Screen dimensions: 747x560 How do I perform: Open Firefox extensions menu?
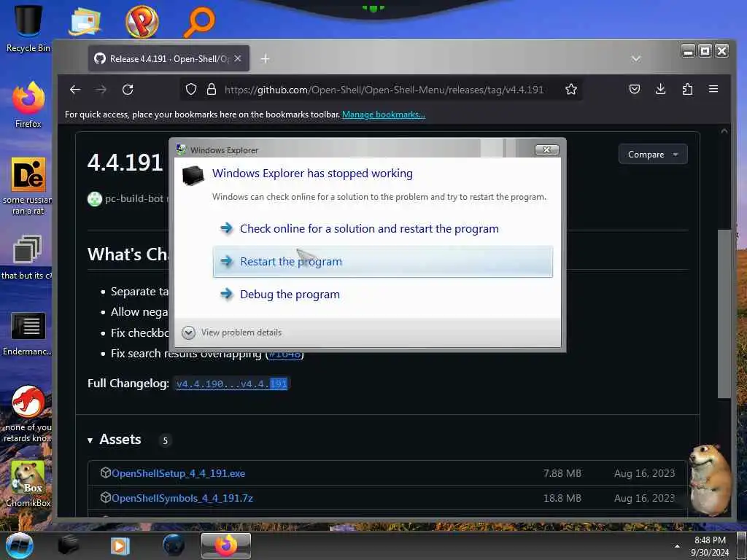click(687, 89)
